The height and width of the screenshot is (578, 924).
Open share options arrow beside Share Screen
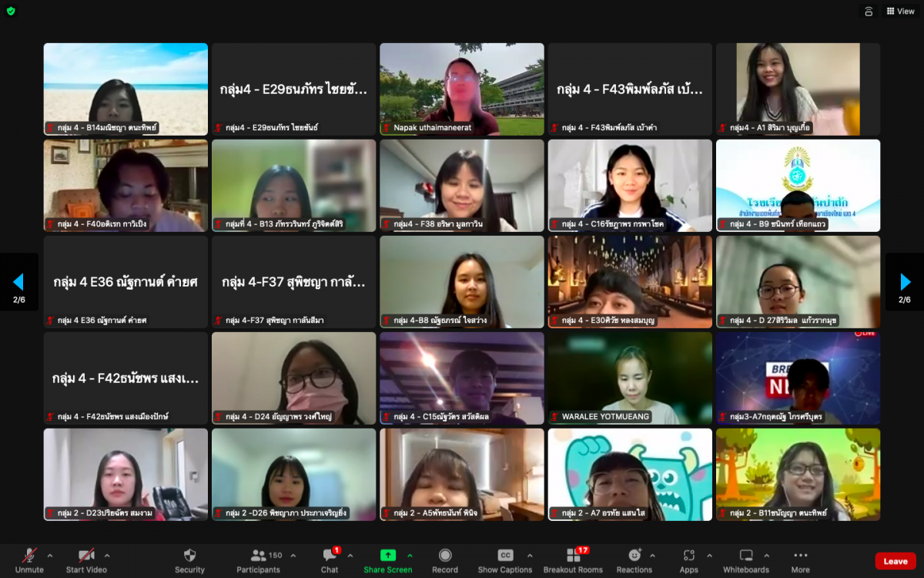coord(410,556)
